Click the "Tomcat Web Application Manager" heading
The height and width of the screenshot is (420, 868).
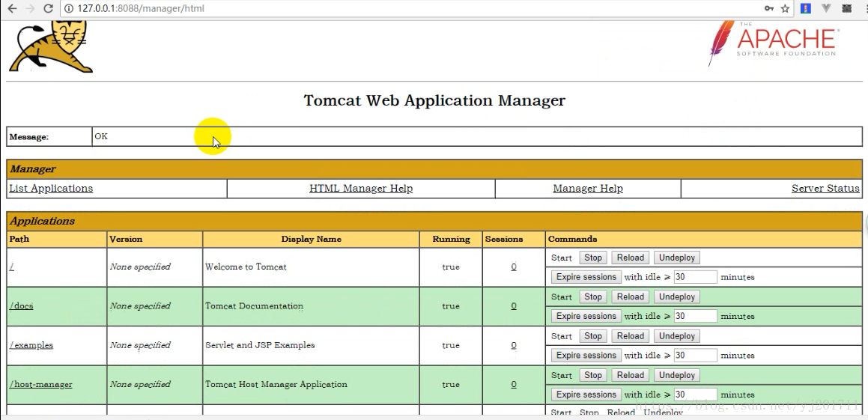pos(434,101)
